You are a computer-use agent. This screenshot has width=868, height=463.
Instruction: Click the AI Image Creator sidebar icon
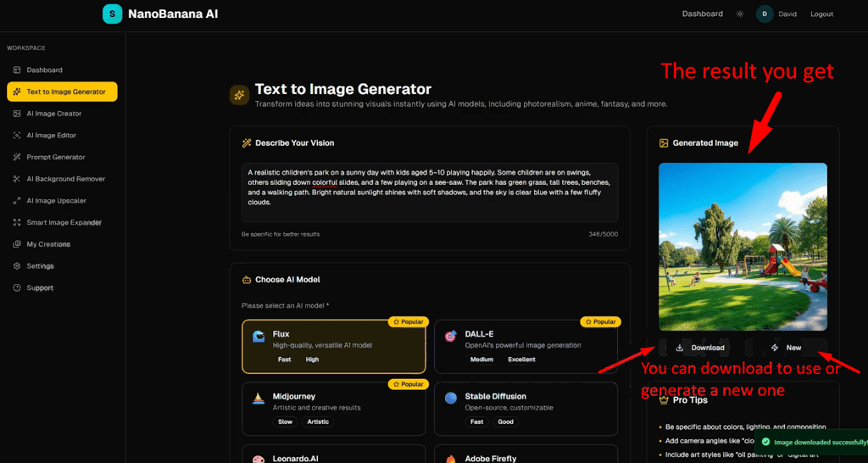pos(17,114)
